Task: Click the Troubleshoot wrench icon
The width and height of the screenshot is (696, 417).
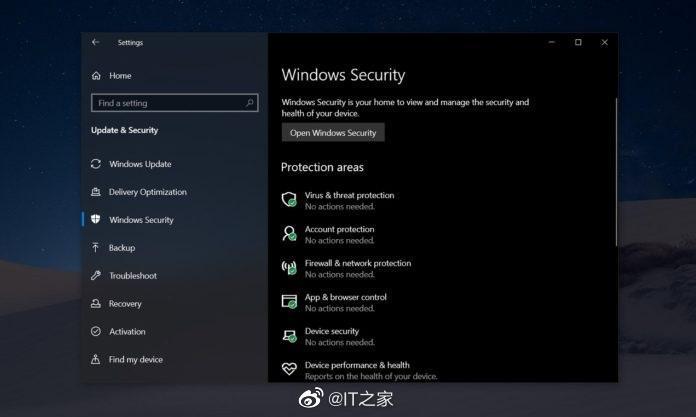Action: [95, 275]
